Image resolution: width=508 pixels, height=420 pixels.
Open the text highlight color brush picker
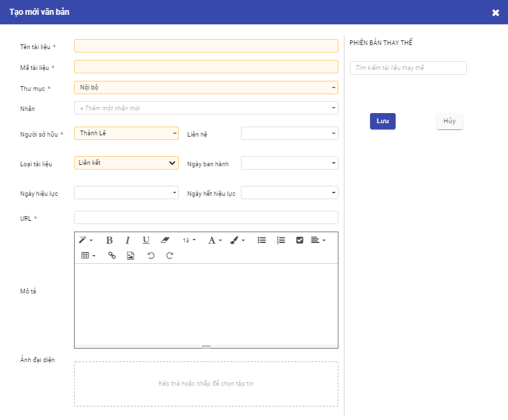(x=238, y=240)
